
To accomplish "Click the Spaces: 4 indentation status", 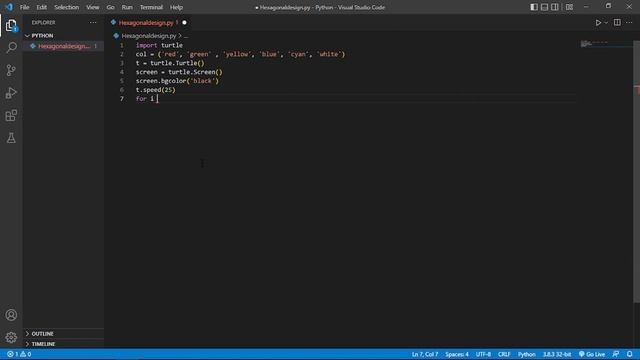I will [457, 354].
